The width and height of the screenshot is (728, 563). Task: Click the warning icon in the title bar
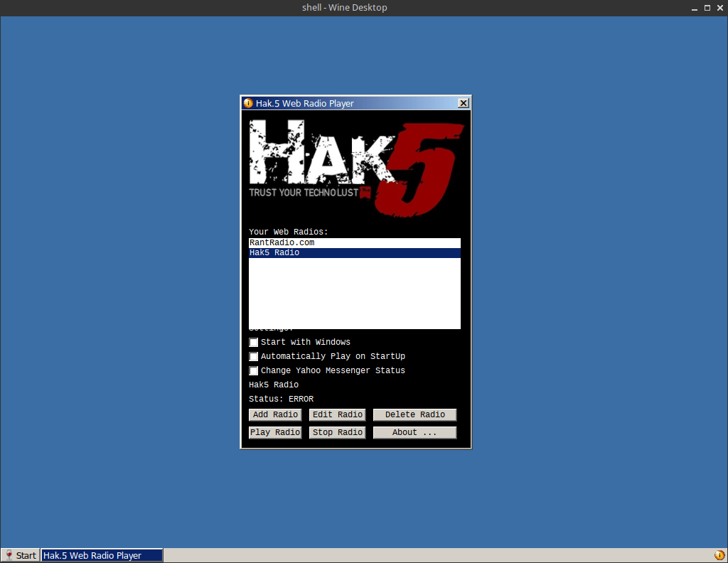click(x=247, y=102)
